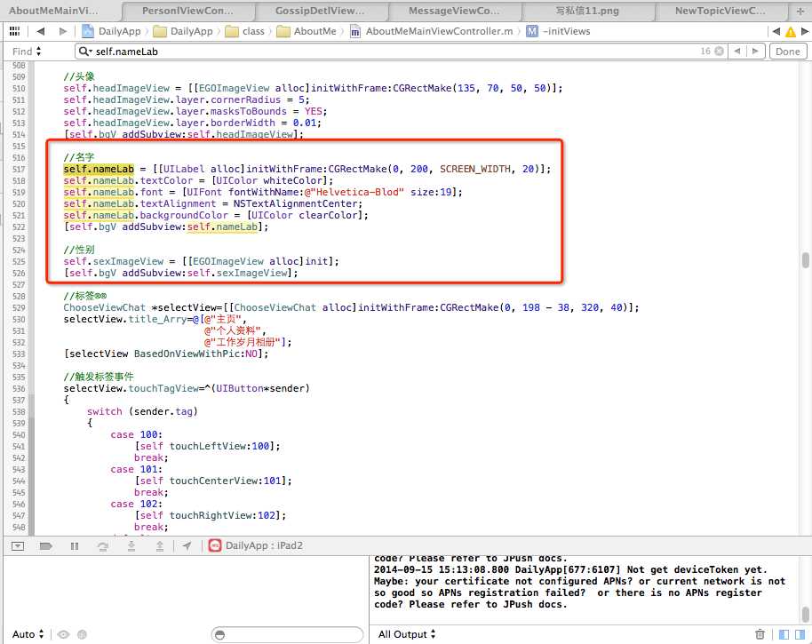Click the DailyApp project icon in breadcrumb
This screenshot has height=644, width=812.
point(88,31)
